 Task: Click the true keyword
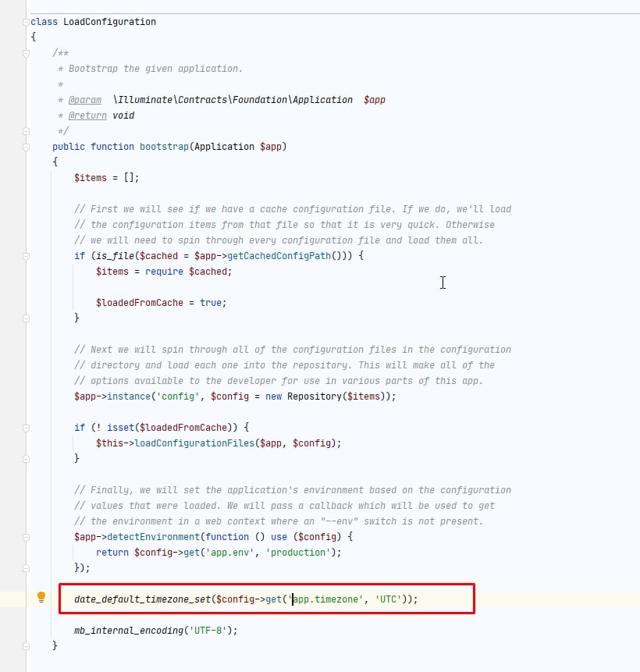(211, 303)
